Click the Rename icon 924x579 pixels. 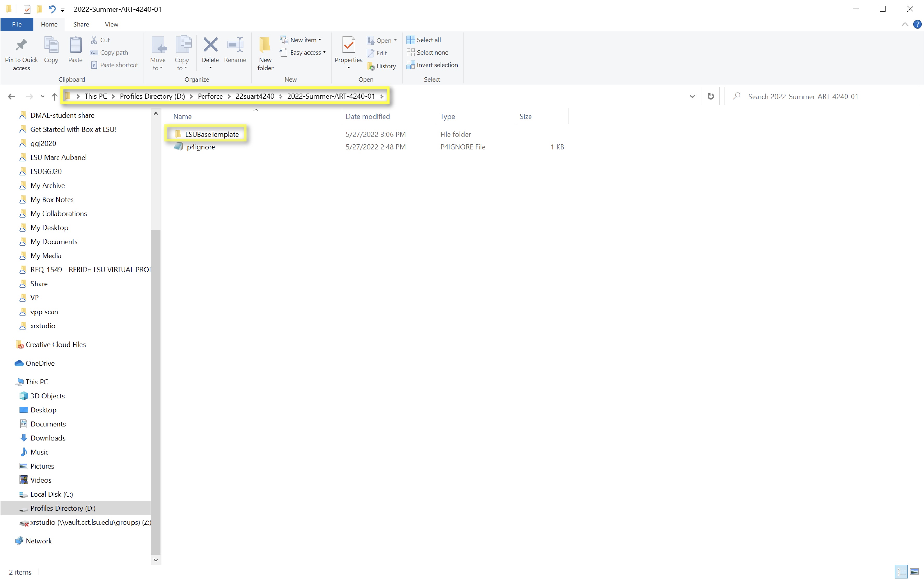pos(235,45)
